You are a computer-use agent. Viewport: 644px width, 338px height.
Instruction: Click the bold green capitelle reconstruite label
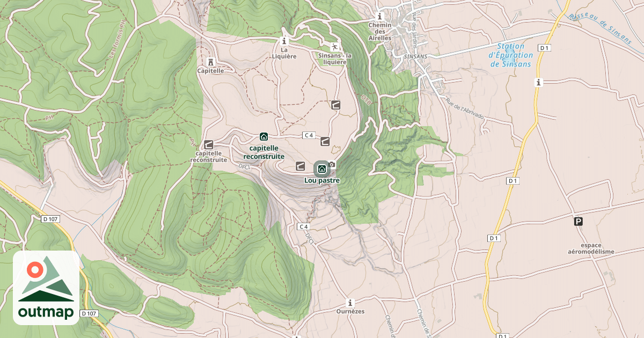[x=264, y=152]
